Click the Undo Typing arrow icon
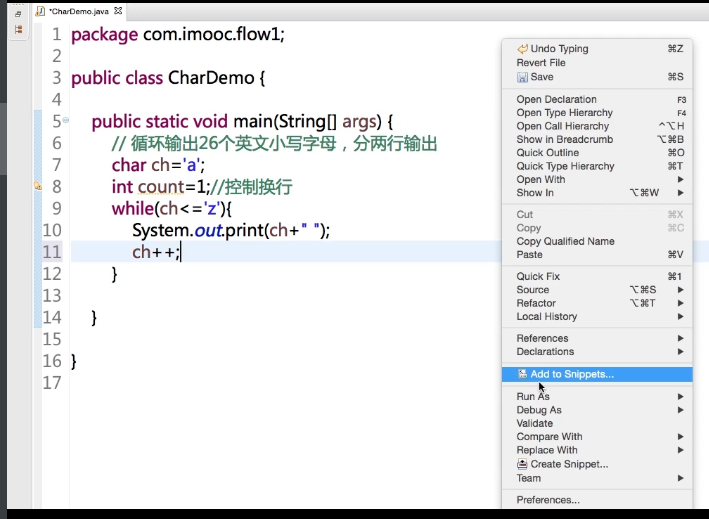Screen dimensions: 709x519 pos(522,49)
